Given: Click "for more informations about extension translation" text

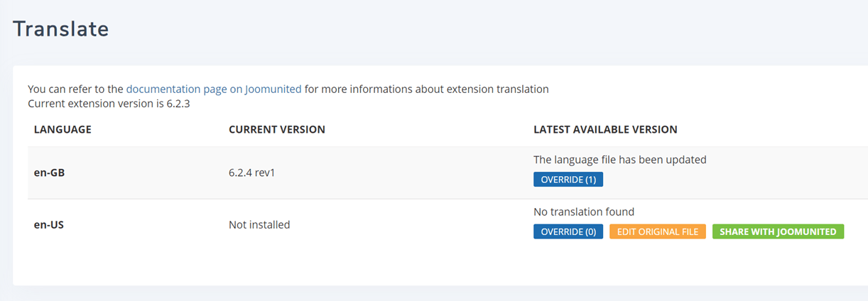Looking at the screenshot, I should pyautogui.click(x=426, y=89).
